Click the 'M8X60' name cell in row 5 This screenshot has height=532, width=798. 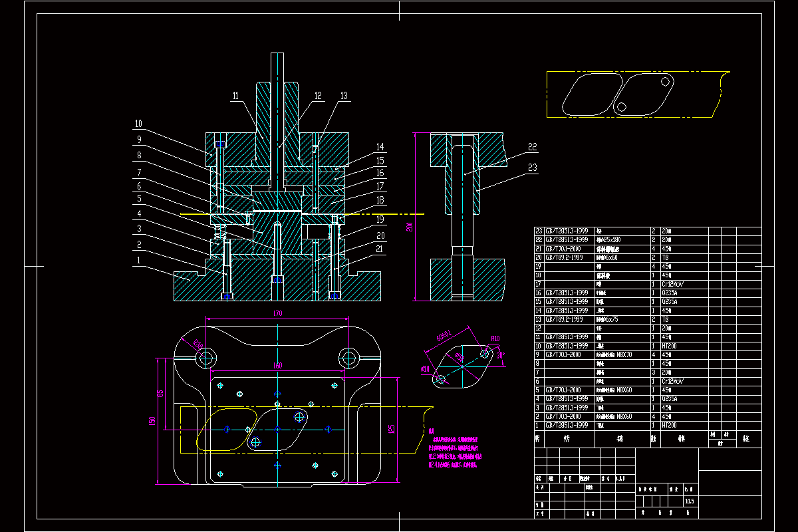pyautogui.click(x=614, y=390)
